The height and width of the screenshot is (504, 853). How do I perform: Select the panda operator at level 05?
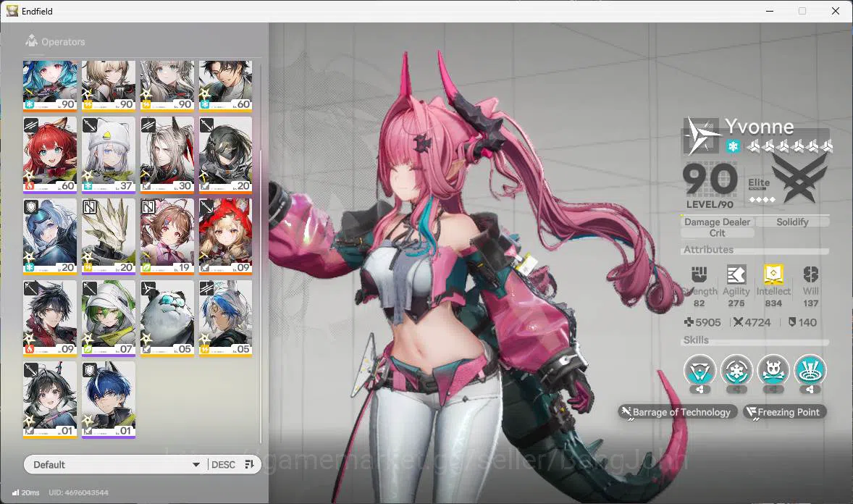167,318
